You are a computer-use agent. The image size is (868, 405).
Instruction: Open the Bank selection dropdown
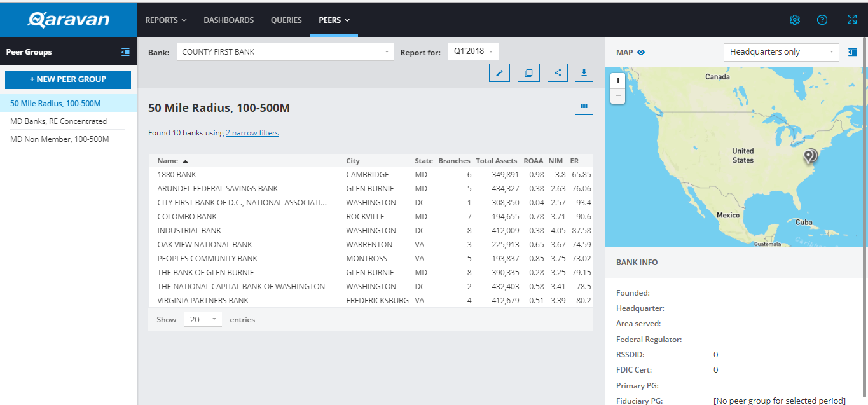coord(285,52)
